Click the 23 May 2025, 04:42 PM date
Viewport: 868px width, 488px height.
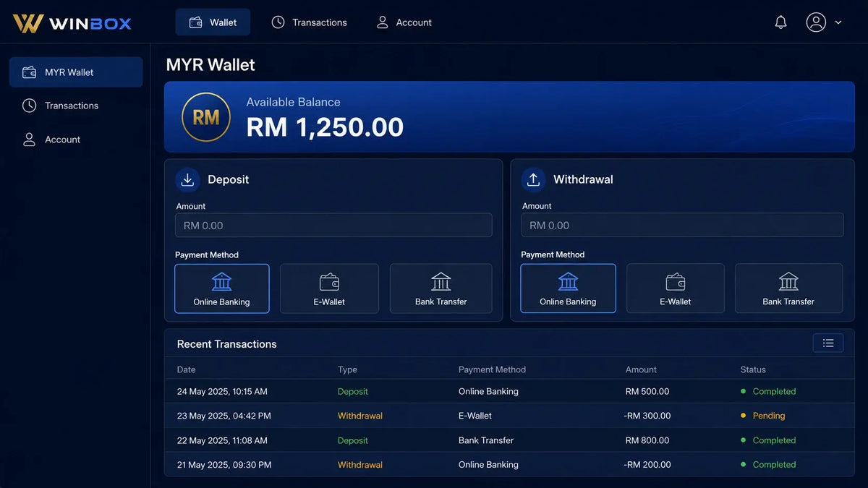point(224,416)
